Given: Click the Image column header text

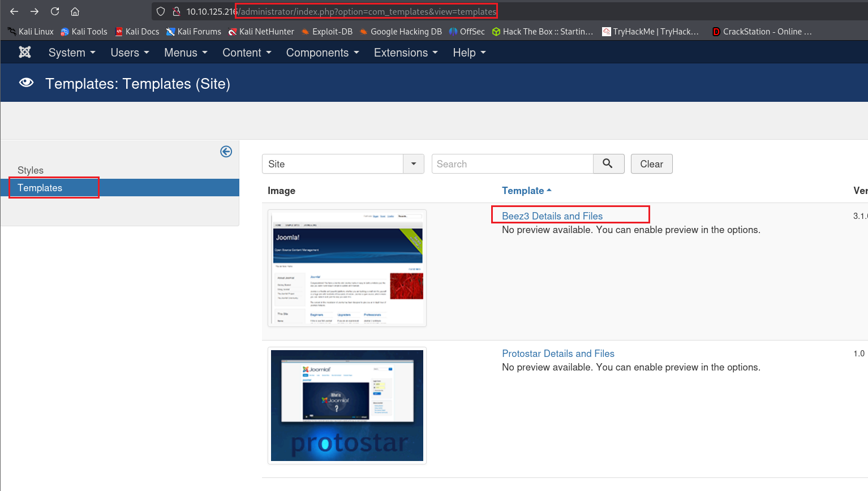Looking at the screenshot, I should pos(281,191).
